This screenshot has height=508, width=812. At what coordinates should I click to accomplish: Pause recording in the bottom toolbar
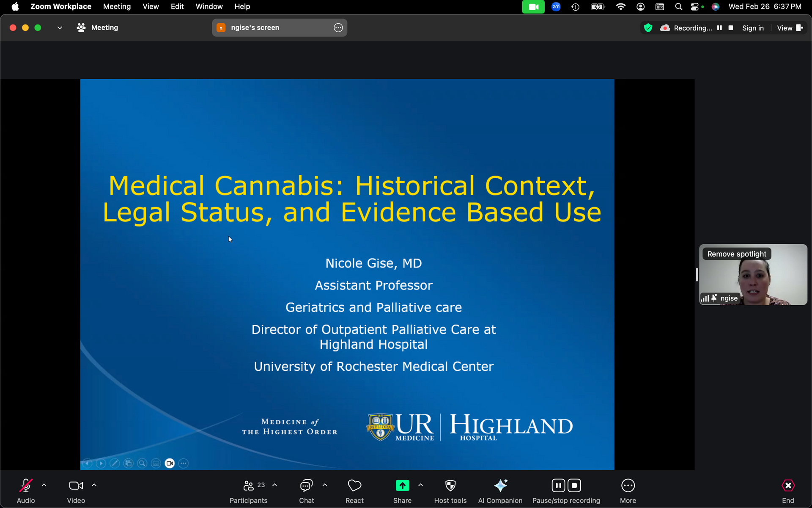point(558,486)
